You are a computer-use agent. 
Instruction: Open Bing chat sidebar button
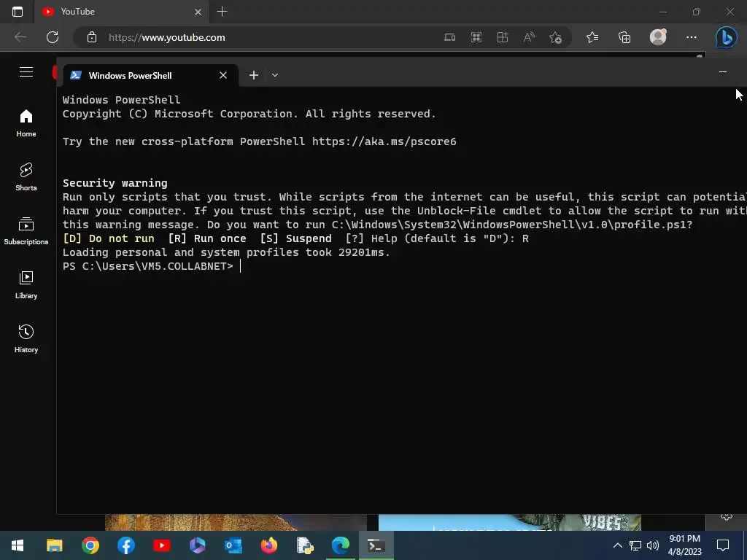726,37
